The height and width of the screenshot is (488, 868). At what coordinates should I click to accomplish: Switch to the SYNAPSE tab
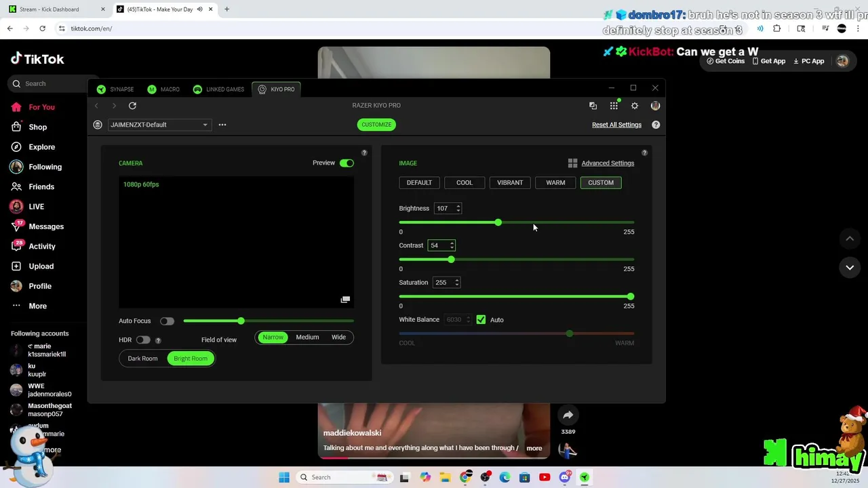115,89
